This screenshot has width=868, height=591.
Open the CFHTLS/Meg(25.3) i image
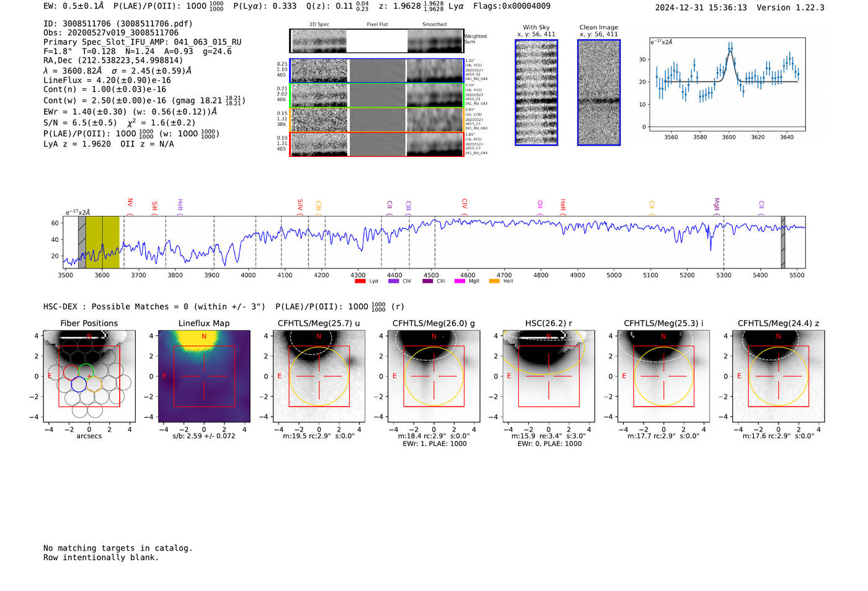(x=663, y=376)
